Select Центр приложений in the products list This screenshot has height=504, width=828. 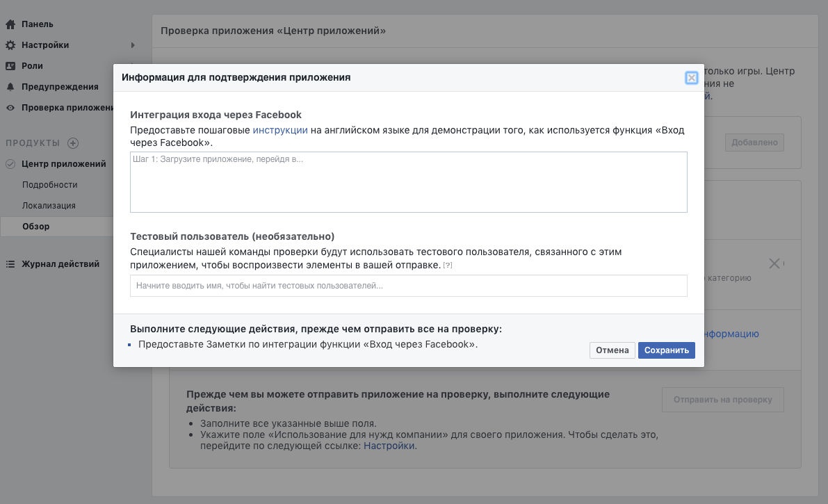click(63, 164)
